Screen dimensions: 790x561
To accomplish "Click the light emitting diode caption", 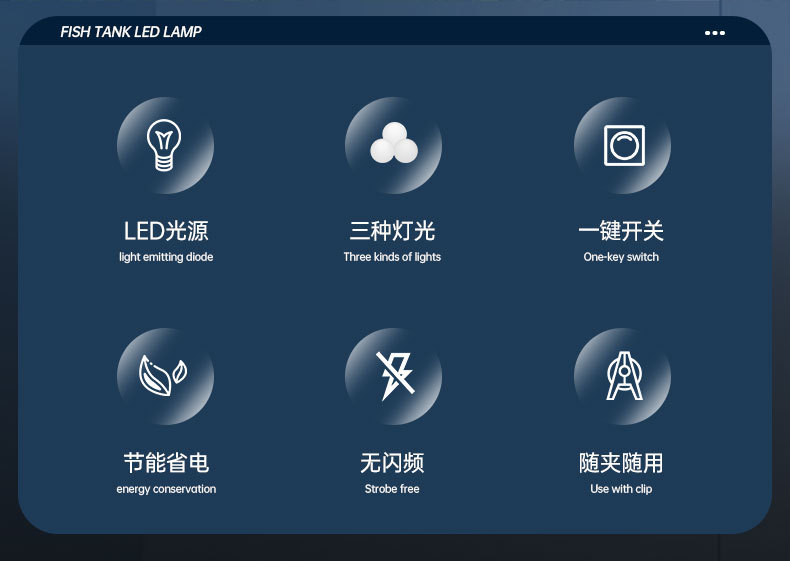I will tap(166, 257).
